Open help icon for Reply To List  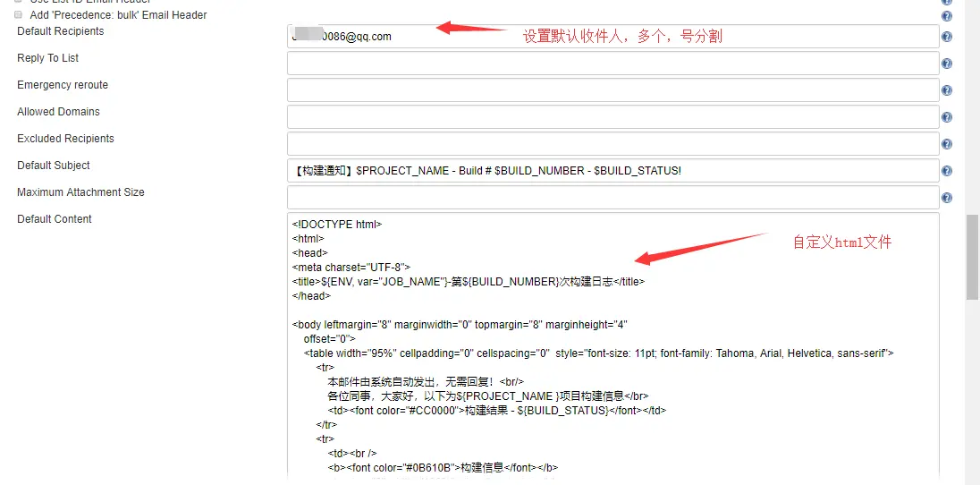[x=947, y=64]
